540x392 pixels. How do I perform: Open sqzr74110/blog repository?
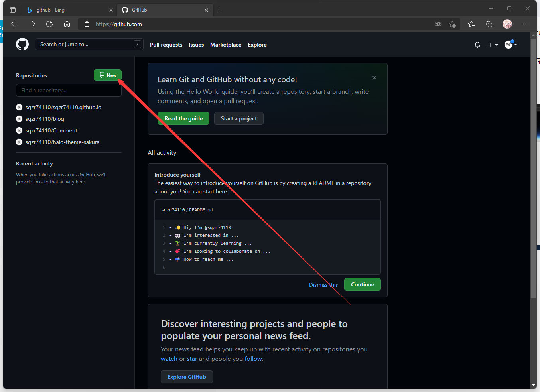coord(45,119)
